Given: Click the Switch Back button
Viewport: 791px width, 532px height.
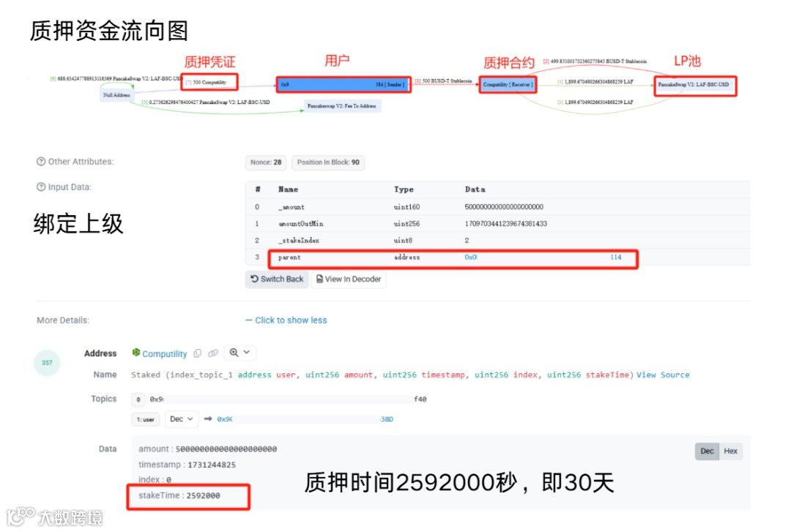Looking at the screenshot, I should coord(277,280).
